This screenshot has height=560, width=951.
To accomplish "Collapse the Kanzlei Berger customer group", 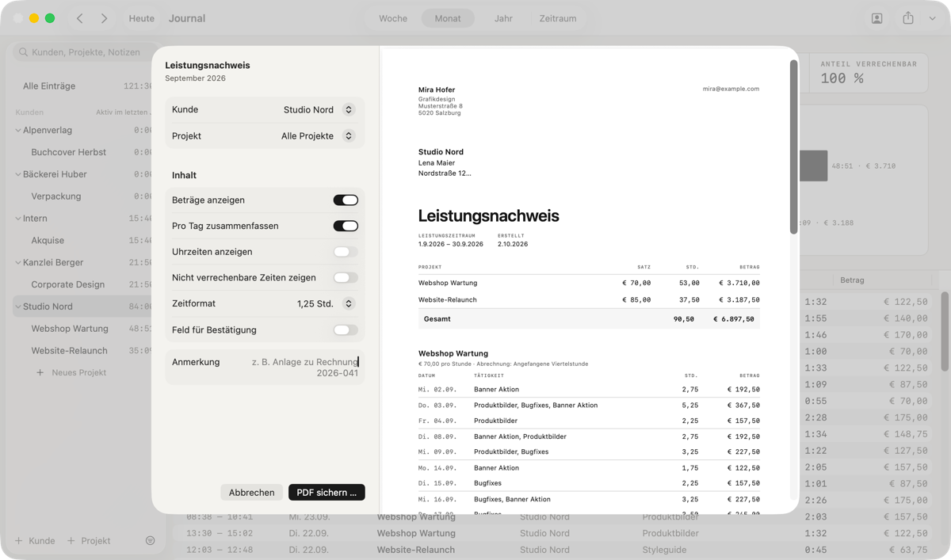I will (x=18, y=262).
